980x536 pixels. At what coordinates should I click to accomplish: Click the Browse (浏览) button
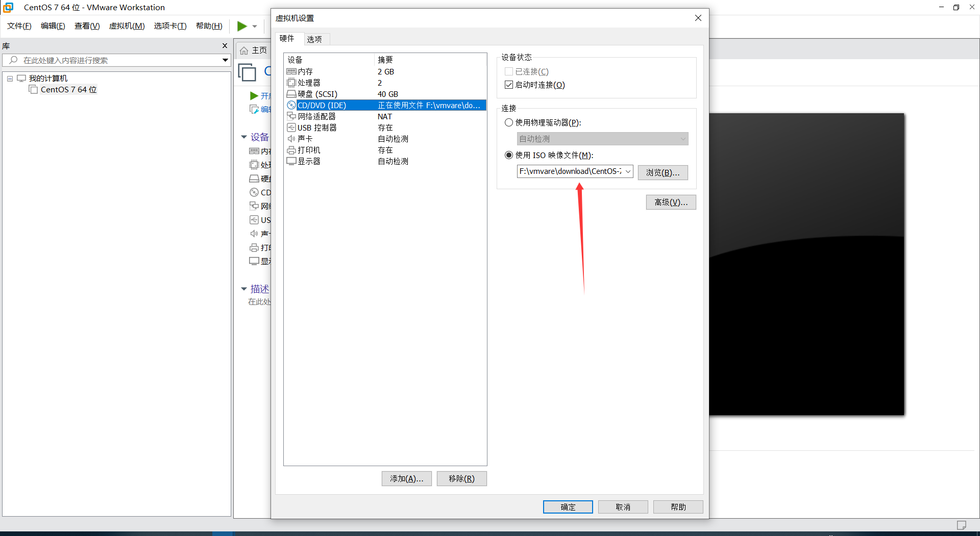pos(663,172)
